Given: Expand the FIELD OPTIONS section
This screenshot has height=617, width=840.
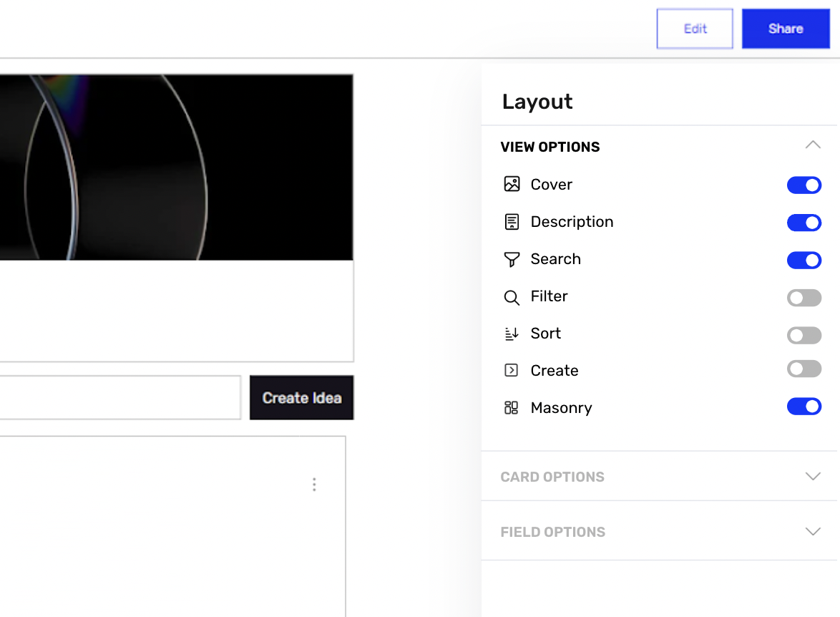Looking at the screenshot, I should tap(813, 531).
